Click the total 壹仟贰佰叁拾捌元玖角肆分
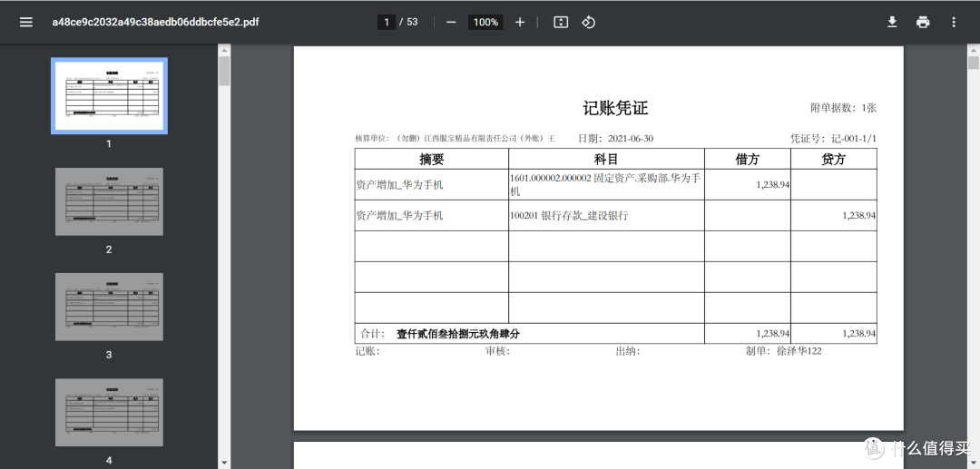This screenshot has height=469, width=980. pos(458,334)
